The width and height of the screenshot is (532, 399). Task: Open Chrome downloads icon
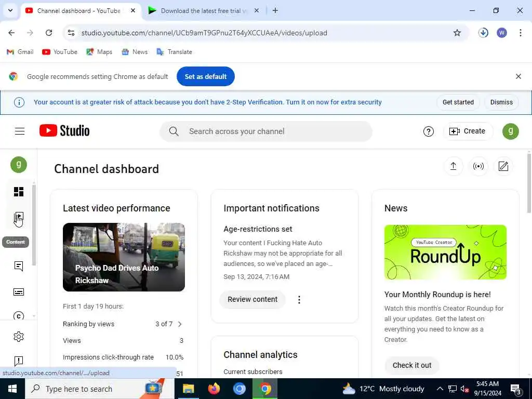tap(483, 33)
